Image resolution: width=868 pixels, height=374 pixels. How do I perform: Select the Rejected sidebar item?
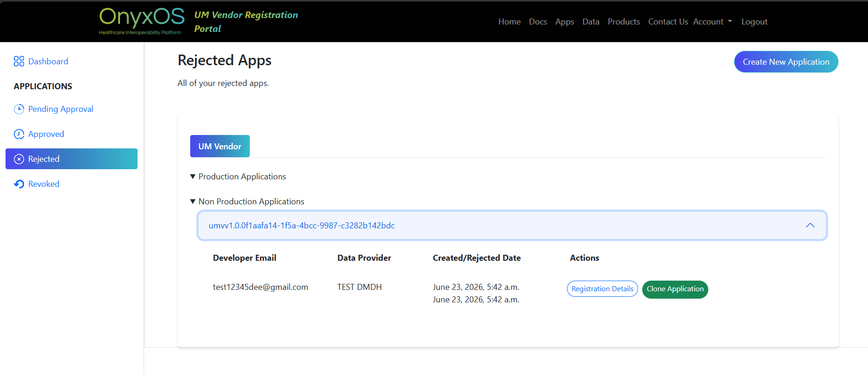pos(72,159)
